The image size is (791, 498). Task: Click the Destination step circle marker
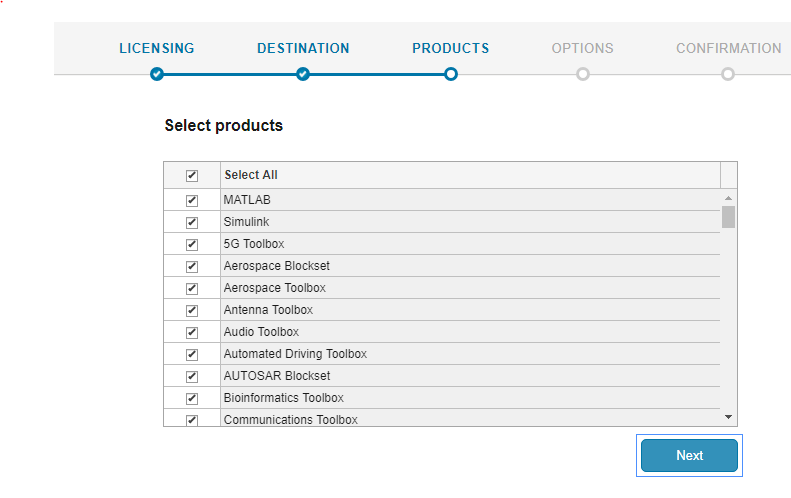tap(303, 74)
